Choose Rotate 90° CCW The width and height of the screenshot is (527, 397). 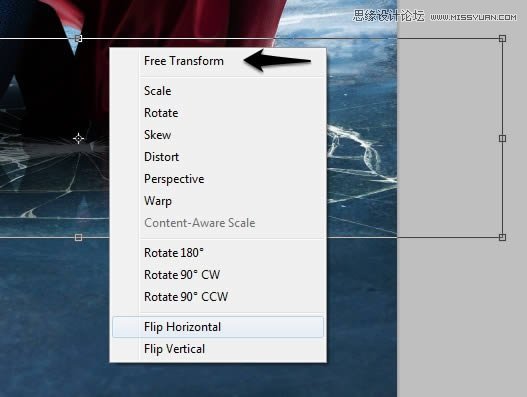[218, 297]
